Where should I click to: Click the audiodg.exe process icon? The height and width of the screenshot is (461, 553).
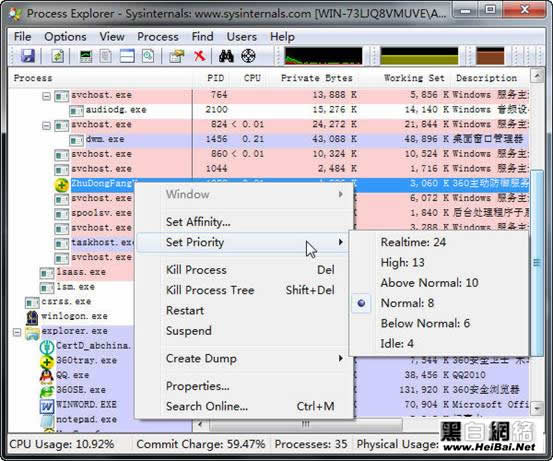coord(76,111)
